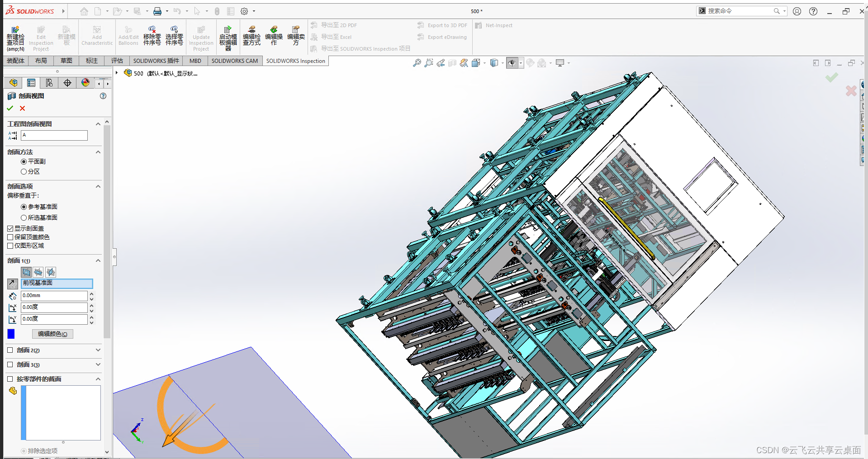
Task: Uncheck 显示剖面盖 checkbox
Action: pyautogui.click(x=10, y=229)
